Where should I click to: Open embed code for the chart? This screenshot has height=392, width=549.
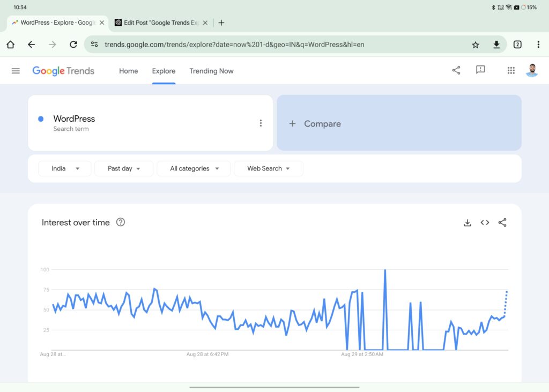click(485, 223)
